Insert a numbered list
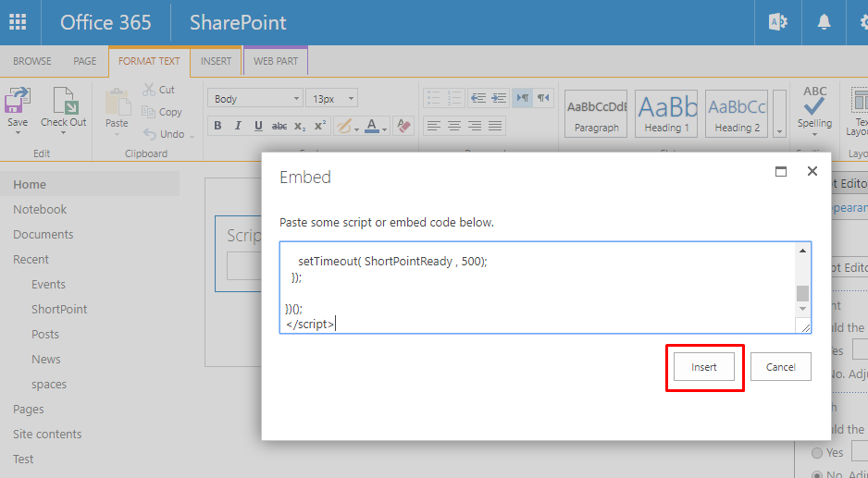The height and width of the screenshot is (478, 868). (x=454, y=99)
